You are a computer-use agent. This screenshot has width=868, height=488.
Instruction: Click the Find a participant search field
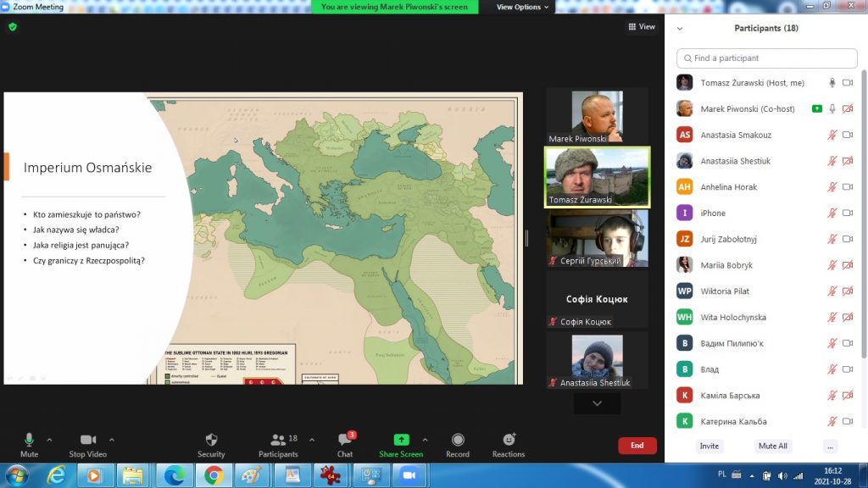coord(767,58)
